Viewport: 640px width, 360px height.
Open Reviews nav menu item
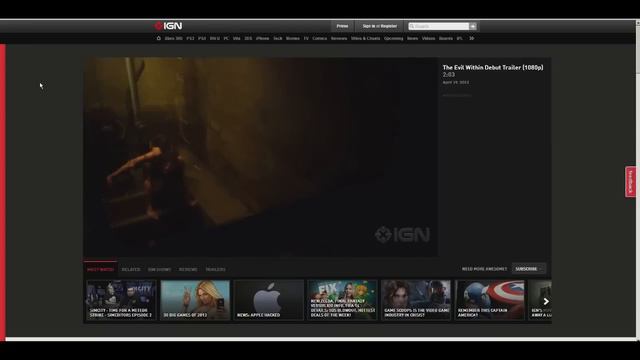click(x=339, y=38)
